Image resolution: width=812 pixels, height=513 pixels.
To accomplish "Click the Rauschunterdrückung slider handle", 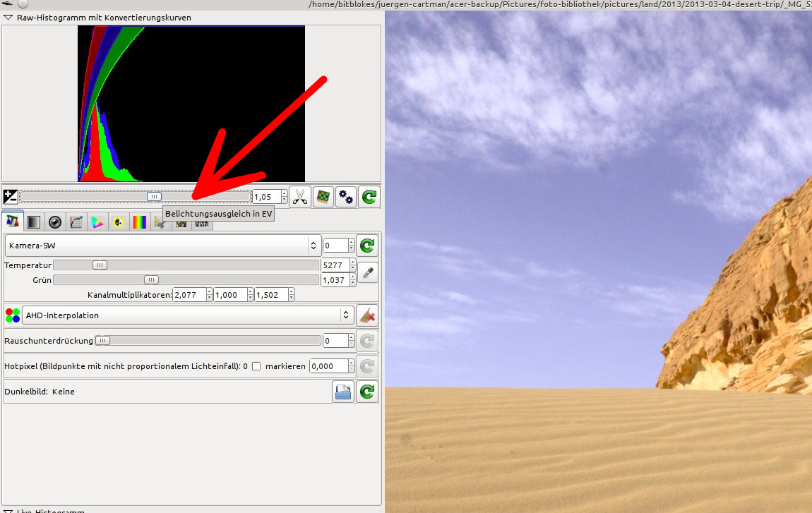I will [103, 341].
